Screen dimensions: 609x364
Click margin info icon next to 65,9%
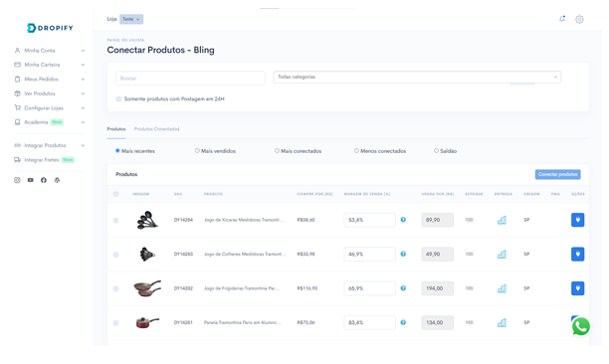tap(403, 288)
